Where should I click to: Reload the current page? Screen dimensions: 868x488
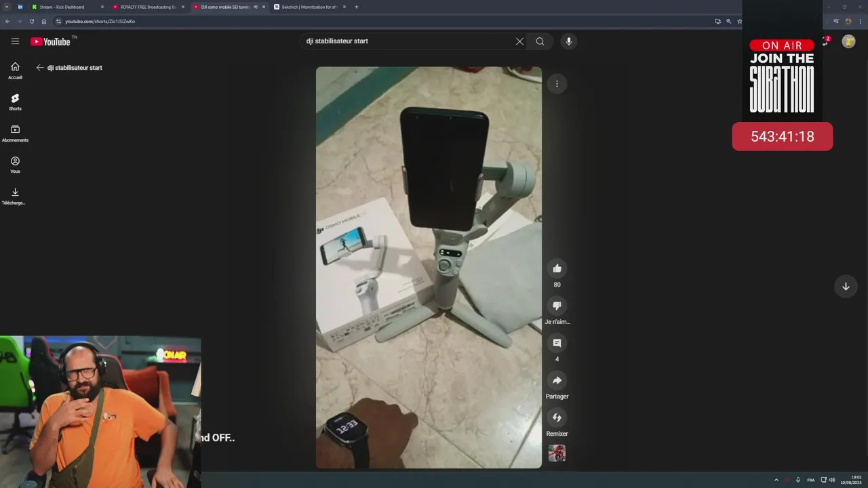tap(32, 21)
